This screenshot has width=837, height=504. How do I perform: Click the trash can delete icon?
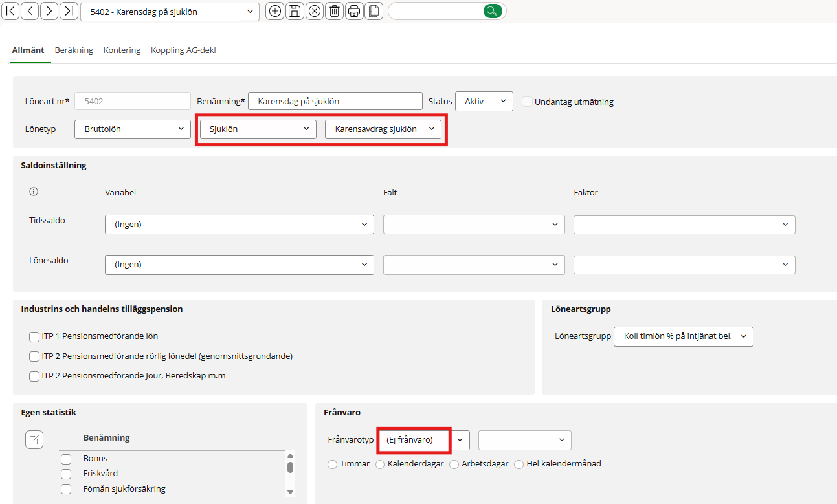(x=334, y=11)
